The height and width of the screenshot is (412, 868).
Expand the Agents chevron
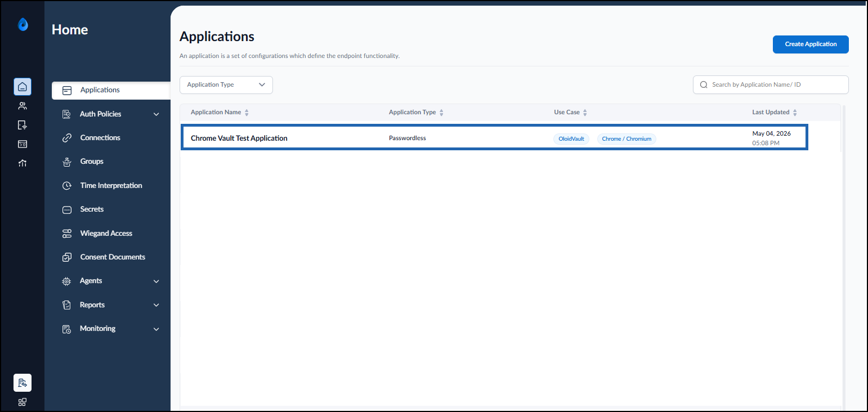[156, 281]
